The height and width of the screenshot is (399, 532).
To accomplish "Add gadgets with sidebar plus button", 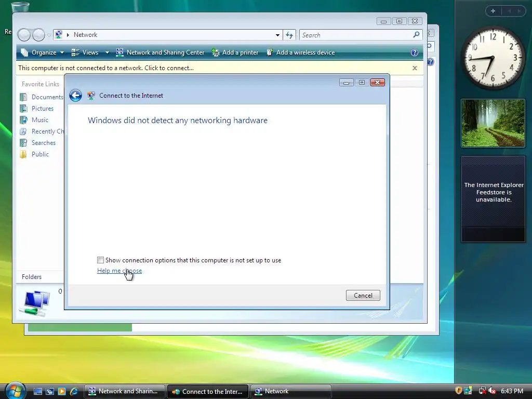I will [493, 11].
